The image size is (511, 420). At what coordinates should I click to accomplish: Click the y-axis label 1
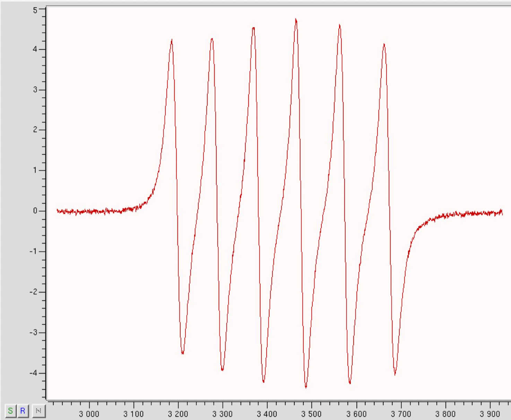35,170
